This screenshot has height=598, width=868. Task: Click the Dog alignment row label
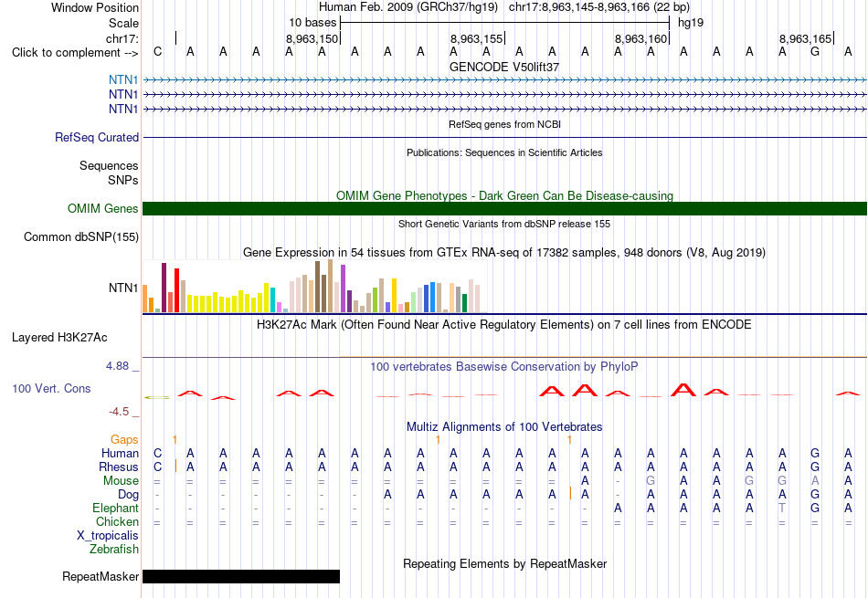pyautogui.click(x=128, y=495)
